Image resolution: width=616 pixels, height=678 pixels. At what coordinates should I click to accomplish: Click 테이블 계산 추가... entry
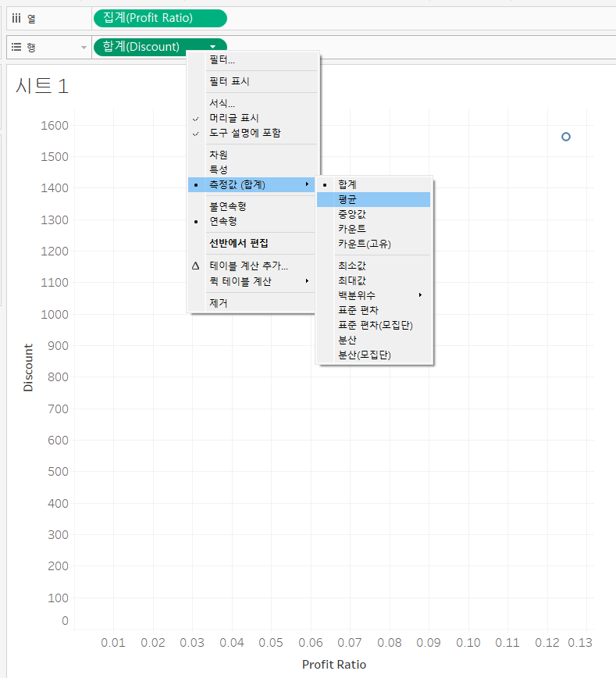tap(253, 266)
